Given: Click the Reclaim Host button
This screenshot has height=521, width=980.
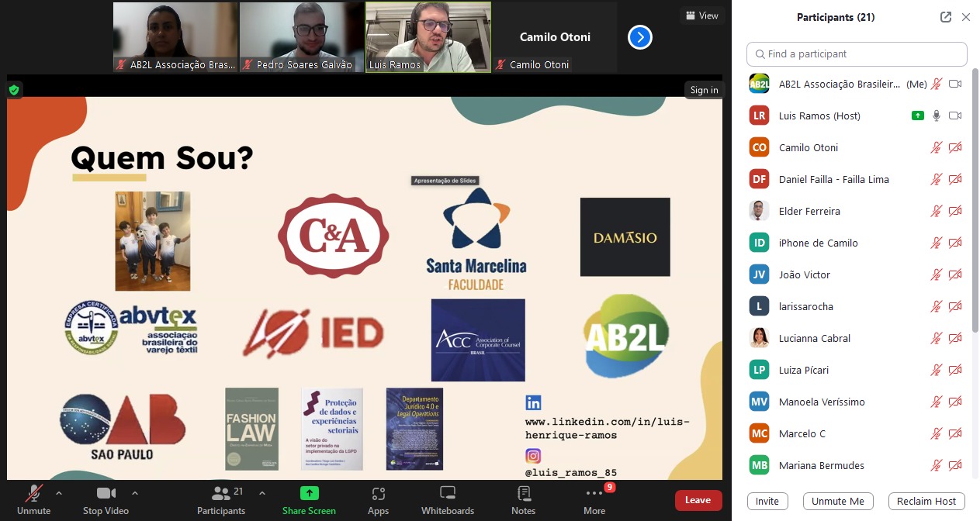Looking at the screenshot, I should point(926,501).
